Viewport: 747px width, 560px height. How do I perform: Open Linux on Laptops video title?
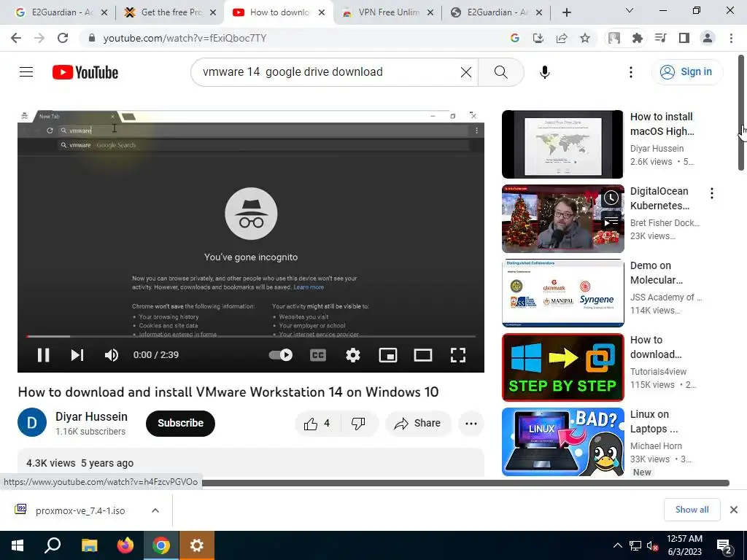click(654, 421)
